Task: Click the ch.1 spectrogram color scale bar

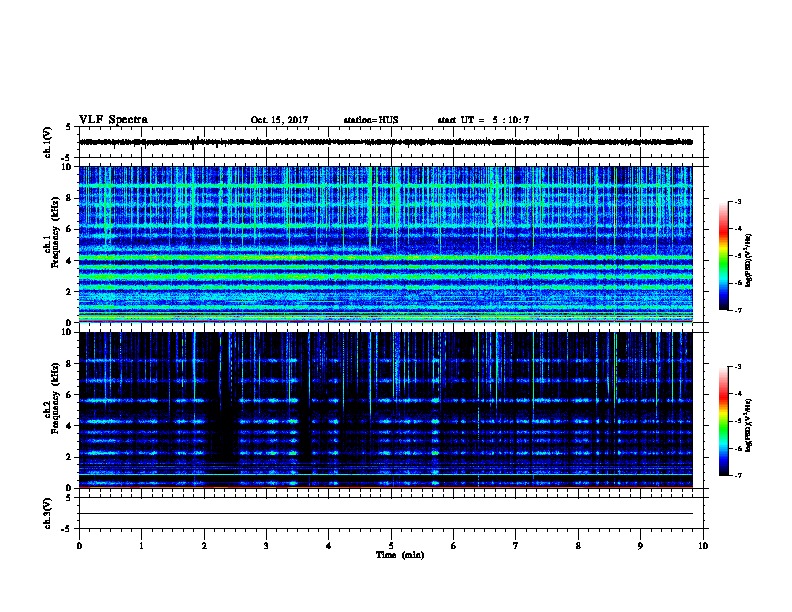Action: point(723,256)
